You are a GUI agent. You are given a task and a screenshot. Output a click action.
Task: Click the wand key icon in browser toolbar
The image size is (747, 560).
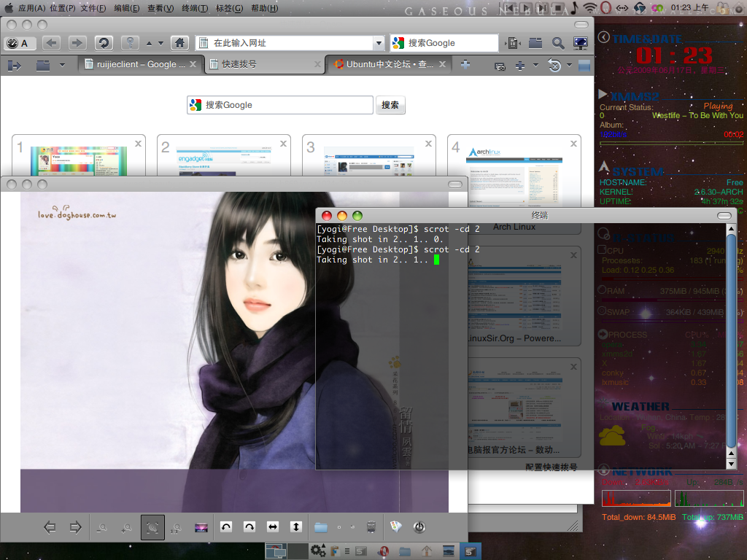click(x=130, y=43)
